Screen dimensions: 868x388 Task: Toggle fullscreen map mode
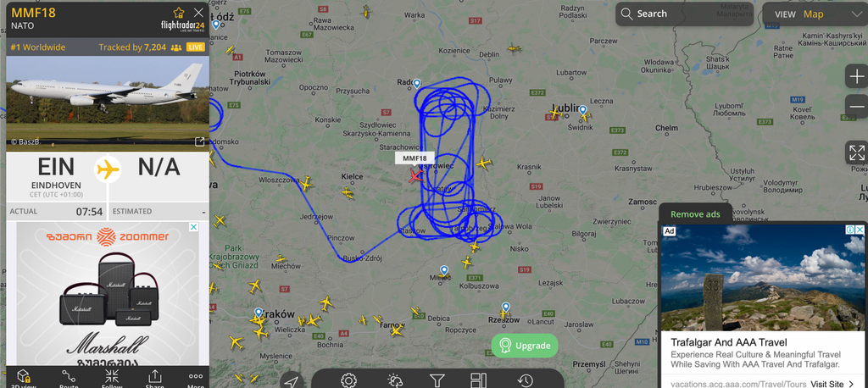pyautogui.click(x=856, y=152)
